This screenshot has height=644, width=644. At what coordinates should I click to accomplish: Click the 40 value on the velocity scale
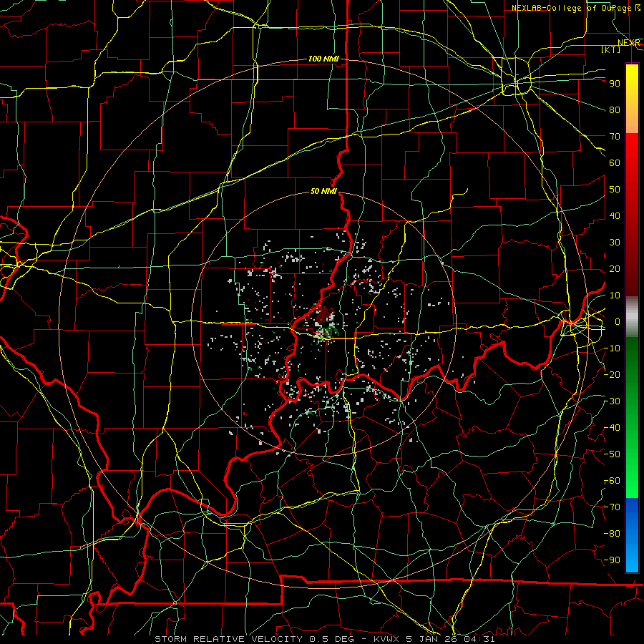click(x=615, y=215)
